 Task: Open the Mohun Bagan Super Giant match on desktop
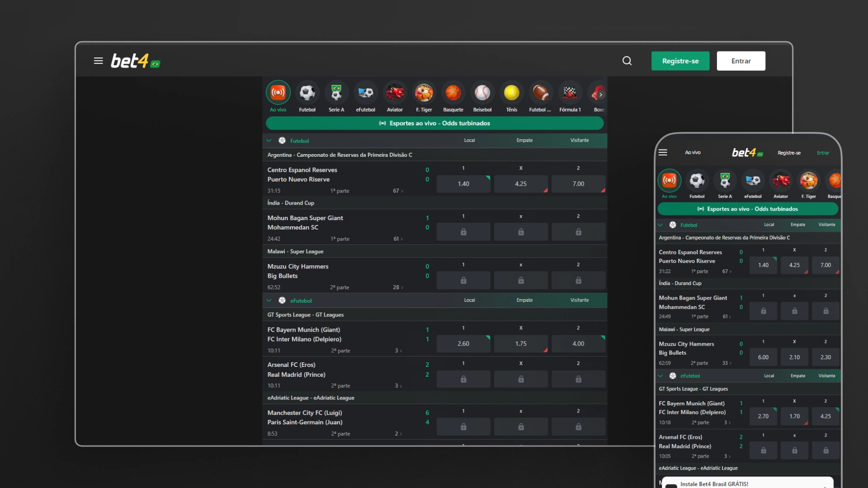[x=305, y=218]
